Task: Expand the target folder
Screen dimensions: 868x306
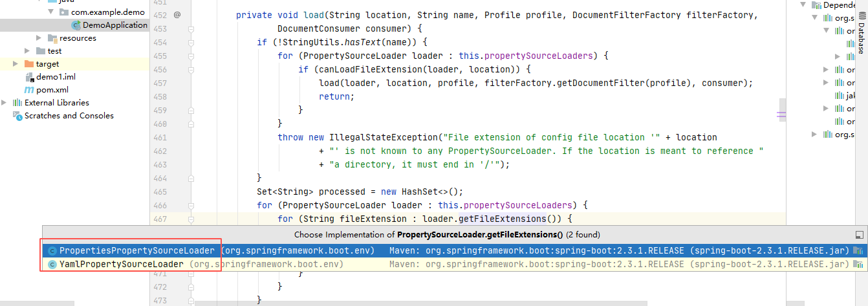Action: [x=16, y=64]
